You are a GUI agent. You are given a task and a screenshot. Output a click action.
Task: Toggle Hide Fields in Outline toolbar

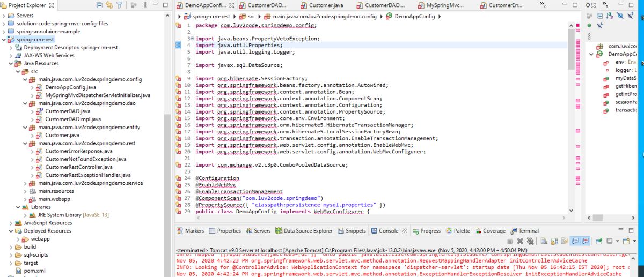point(620,16)
